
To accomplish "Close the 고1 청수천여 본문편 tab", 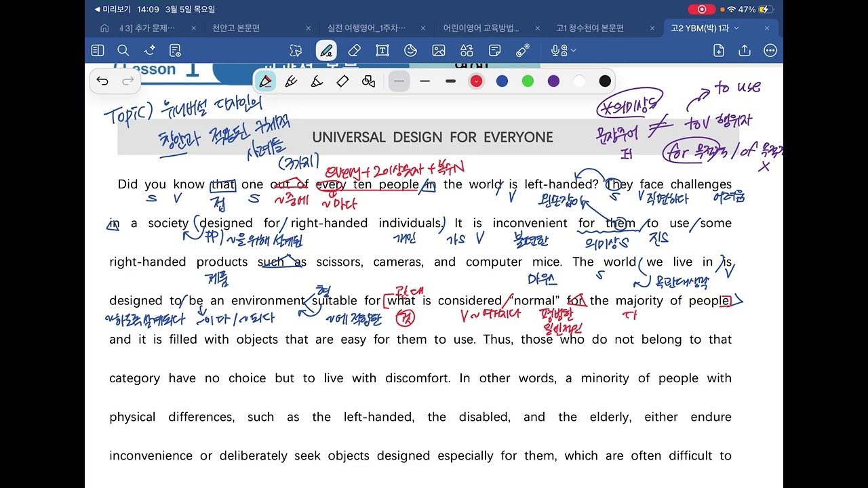I will coord(652,28).
